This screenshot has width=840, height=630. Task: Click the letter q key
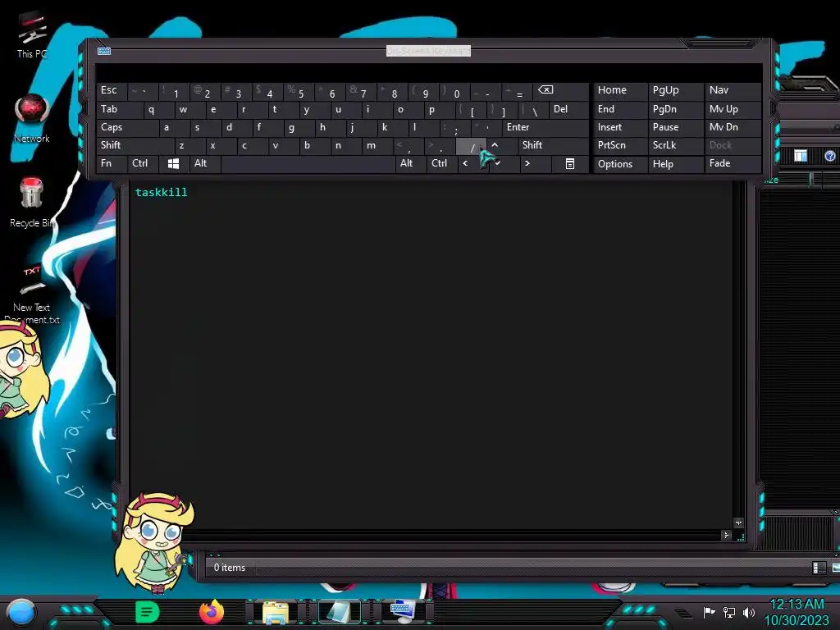[x=159, y=110]
